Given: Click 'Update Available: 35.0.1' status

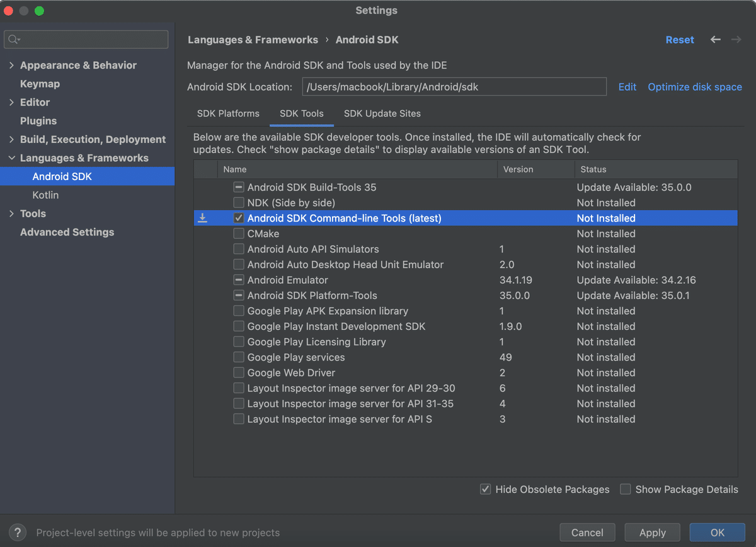Looking at the screenshot, I should (x=633, y=295).
